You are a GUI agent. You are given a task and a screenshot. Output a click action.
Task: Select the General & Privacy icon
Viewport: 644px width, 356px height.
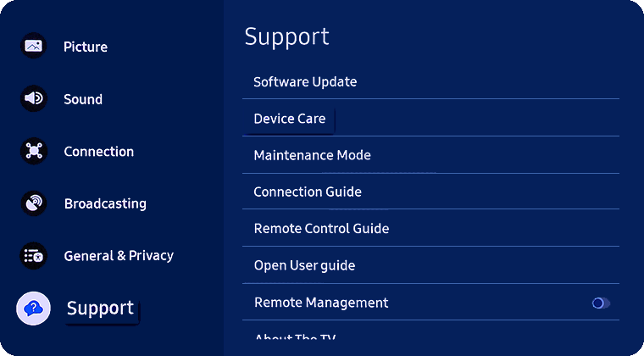(x=34, y=255)
